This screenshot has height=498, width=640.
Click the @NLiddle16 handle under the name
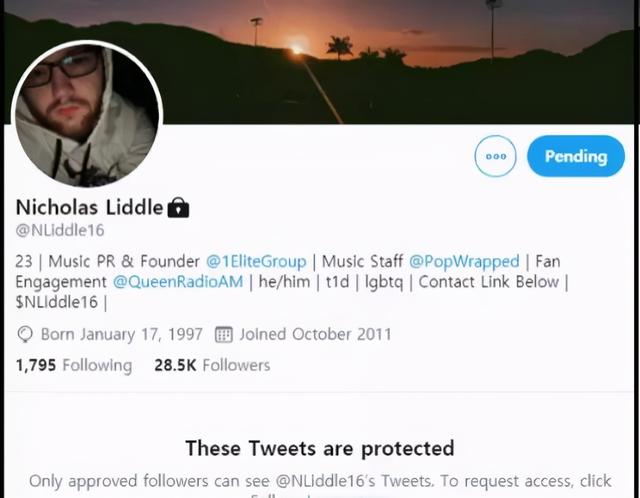(x=60, y=230)
